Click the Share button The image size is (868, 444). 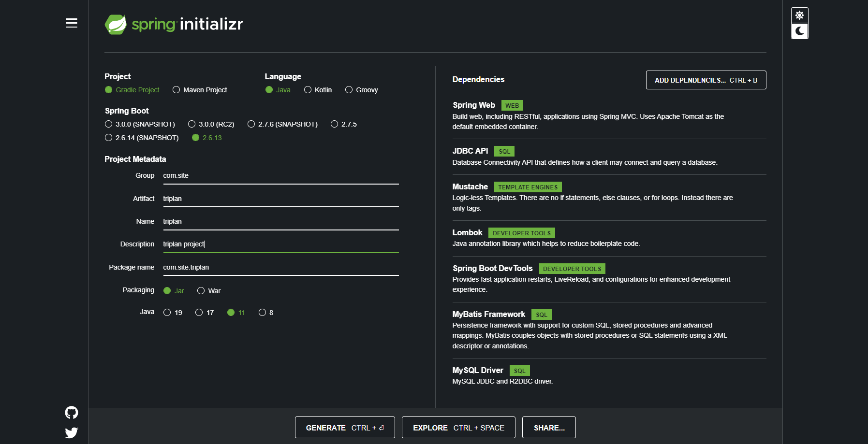[x=549, y=428]
